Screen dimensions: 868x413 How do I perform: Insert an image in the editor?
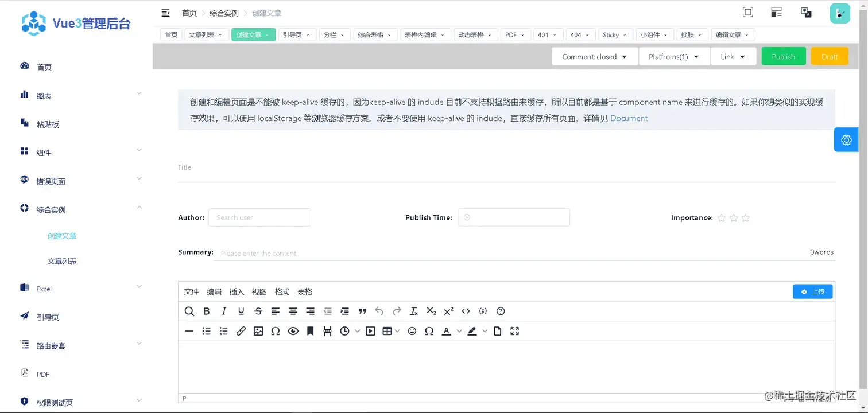click(258, 331)
